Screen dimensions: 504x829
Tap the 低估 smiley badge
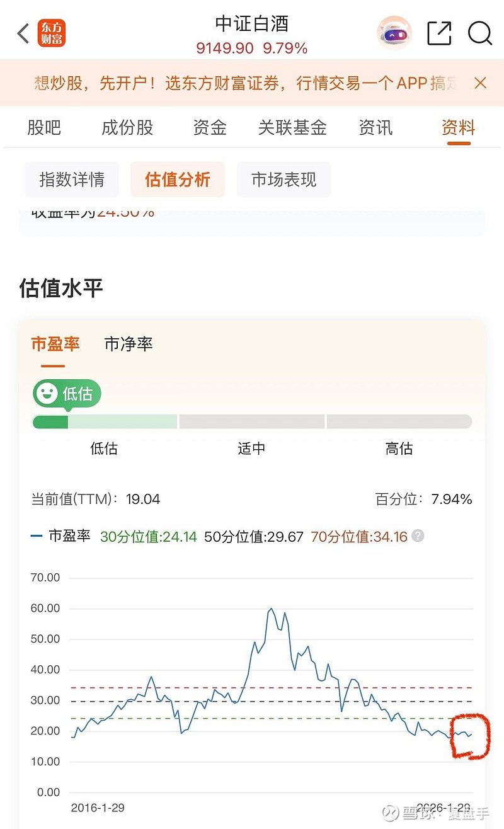coord(67,394)
